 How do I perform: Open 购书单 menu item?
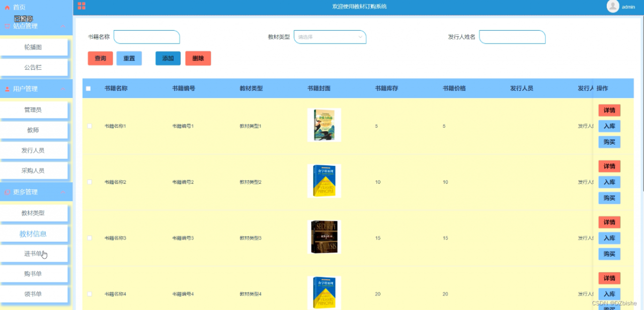(33, 274)
